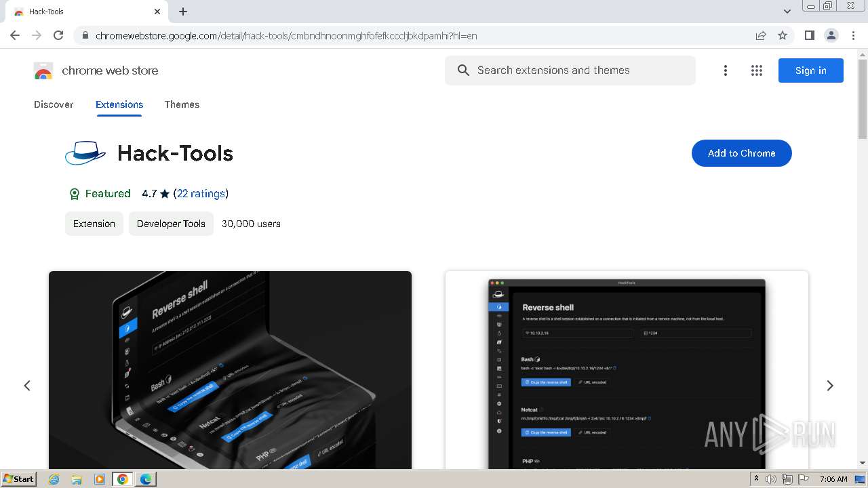Sign in to the web store

tap(810, 70)
